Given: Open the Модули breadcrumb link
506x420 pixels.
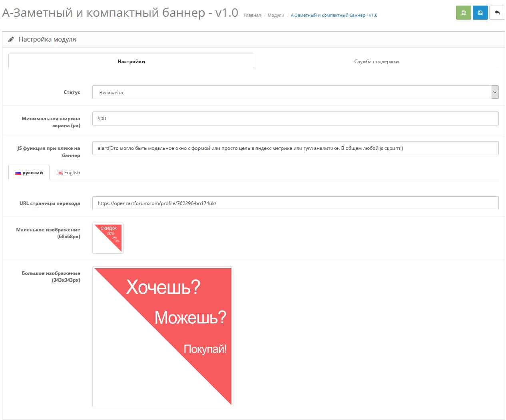Looking at the screenshot, I should point(276,15).
